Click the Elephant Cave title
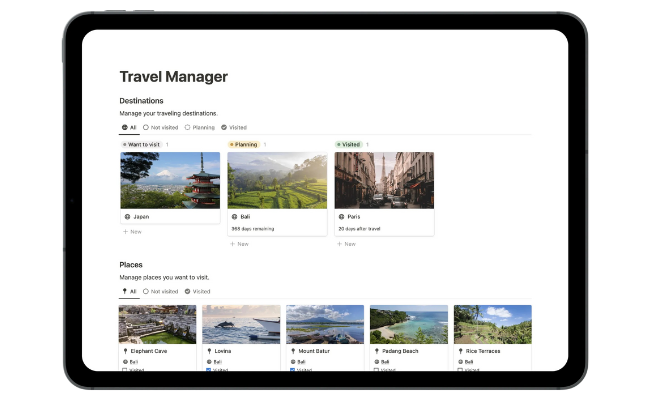The width and height of the screenshot is (650, 400). point(149,351)
